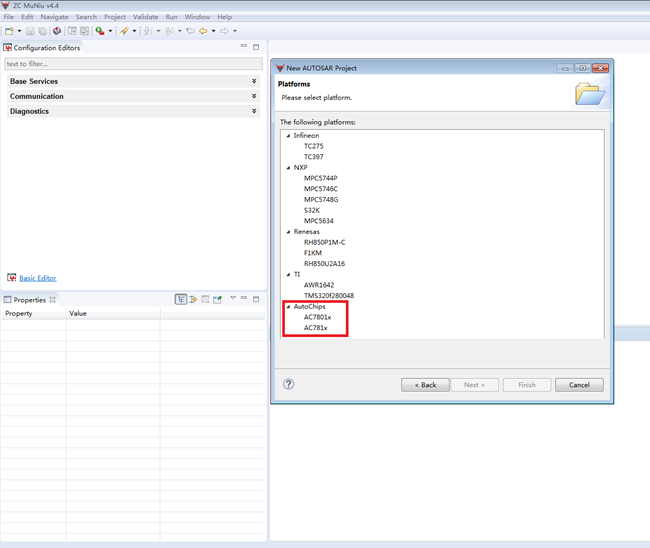Viewport: 650px width, 548px height.
Task: Click the second grey editor toolbar icon
Action: [x=85, y=31]
